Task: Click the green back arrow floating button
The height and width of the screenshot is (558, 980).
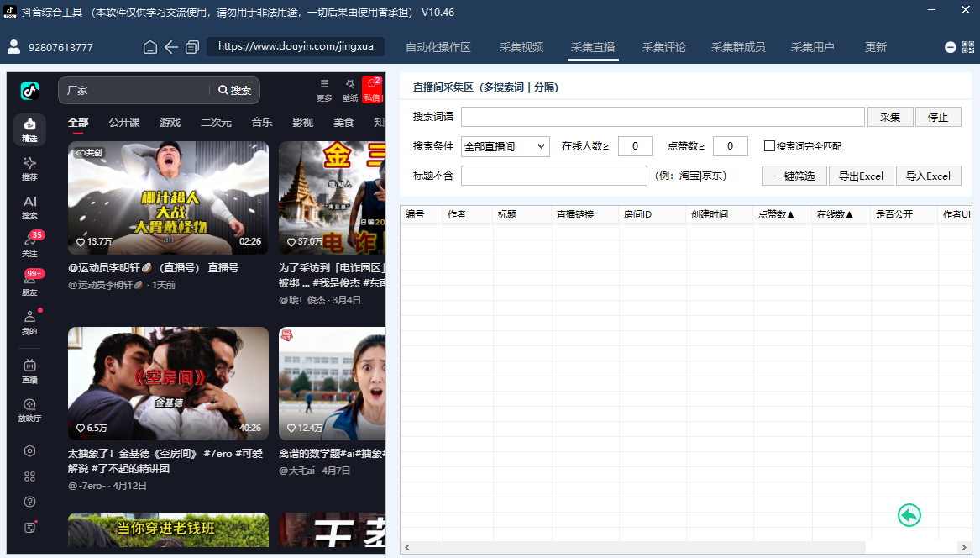Action: tap(909, 515)
